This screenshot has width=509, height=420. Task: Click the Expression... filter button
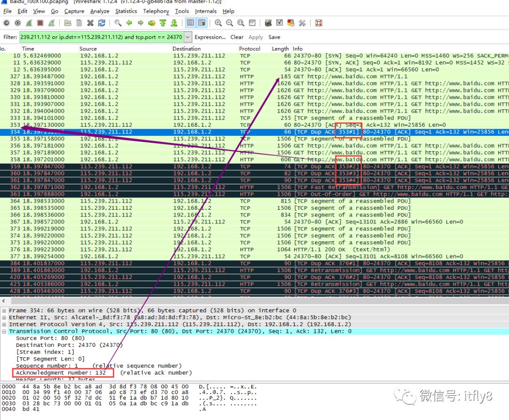click(x=210, y=37)
